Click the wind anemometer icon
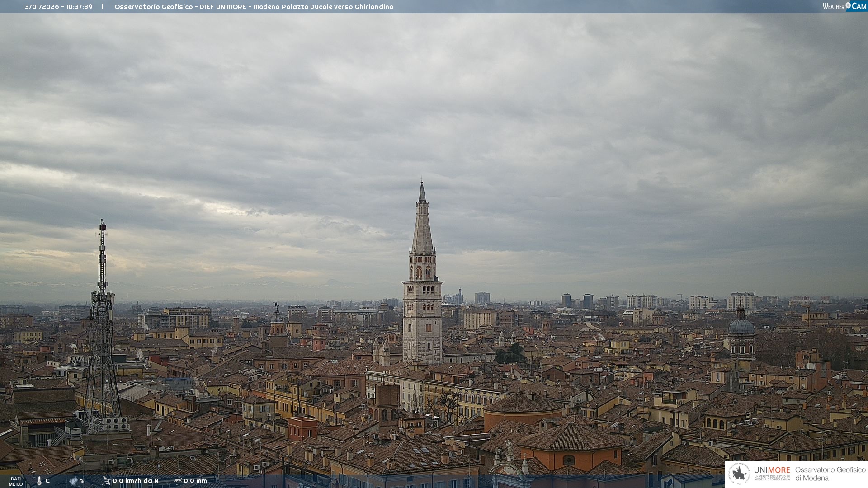The image size is (868, 488). click(106, 481)
